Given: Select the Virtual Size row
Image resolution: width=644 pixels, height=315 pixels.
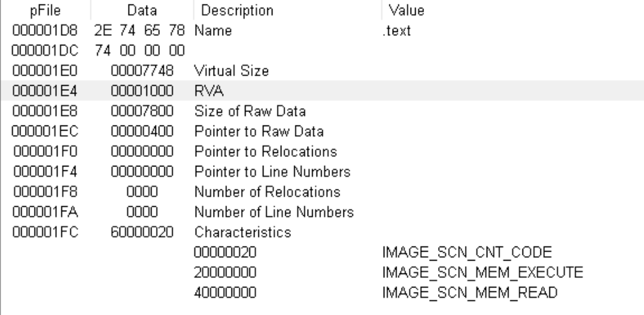Looking at the screenshot, I should (322, 70).
